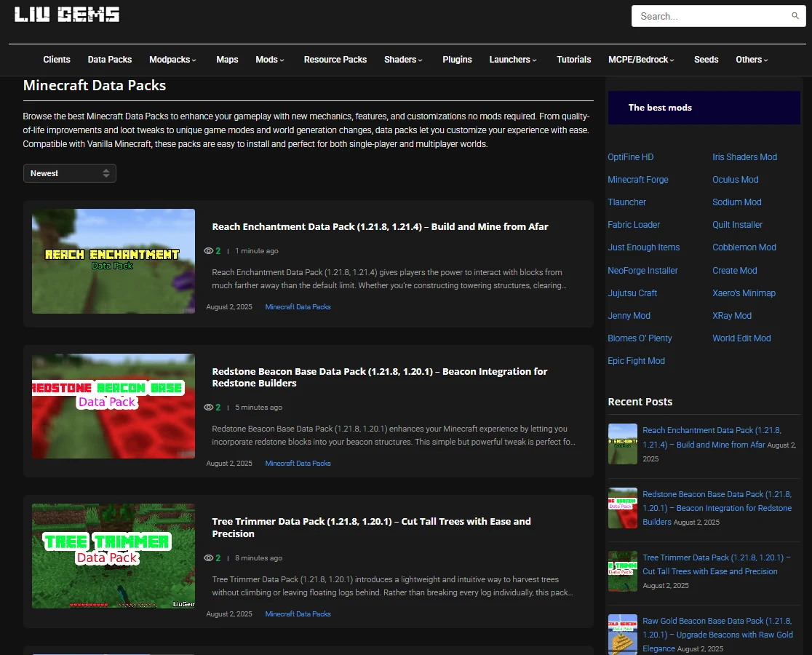This screenshot has width=812, height=655.
Task: Expand the Launchers menu
Action: coord(513,60)
